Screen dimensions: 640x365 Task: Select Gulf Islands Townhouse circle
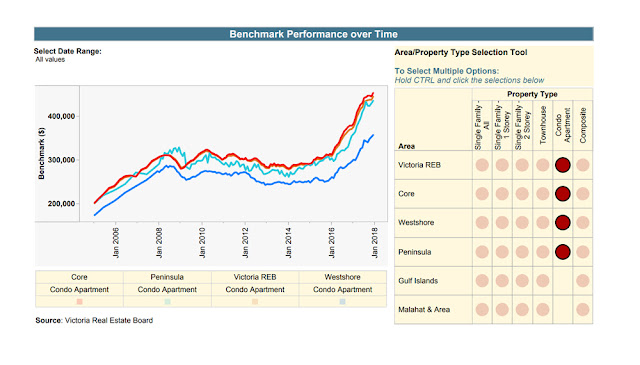tap(542, 280)
